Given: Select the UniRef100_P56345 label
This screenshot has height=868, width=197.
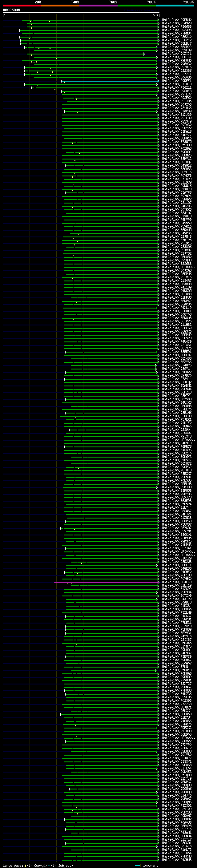Looking at the screenshot, I should (x=176, y=643).
